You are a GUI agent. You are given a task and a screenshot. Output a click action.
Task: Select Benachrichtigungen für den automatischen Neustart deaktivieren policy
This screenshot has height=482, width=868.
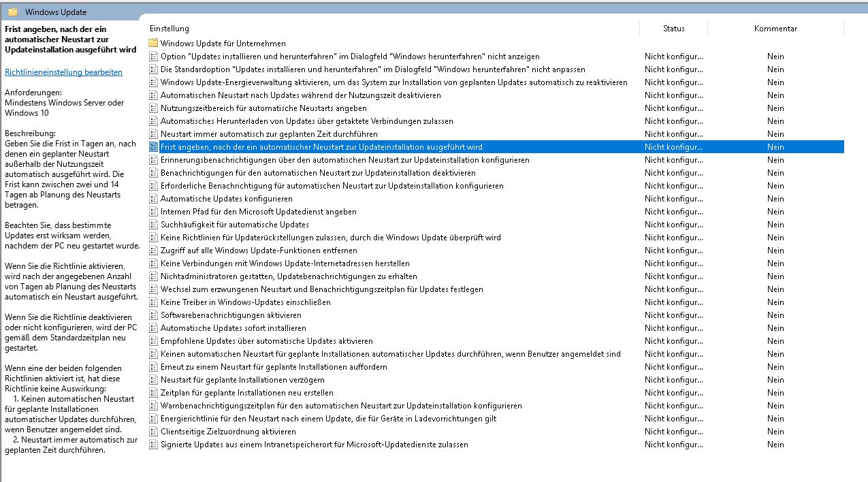click(x=318, y=173)
